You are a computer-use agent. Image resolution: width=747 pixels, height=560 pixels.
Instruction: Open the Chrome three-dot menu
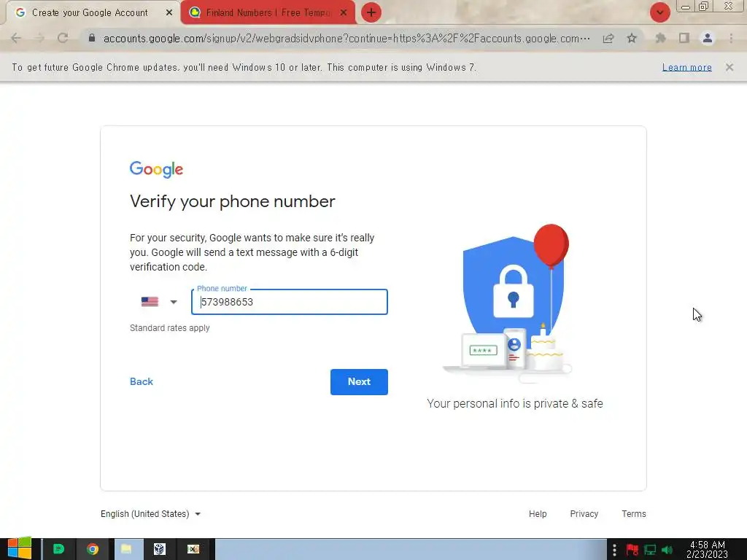[731, 38]
